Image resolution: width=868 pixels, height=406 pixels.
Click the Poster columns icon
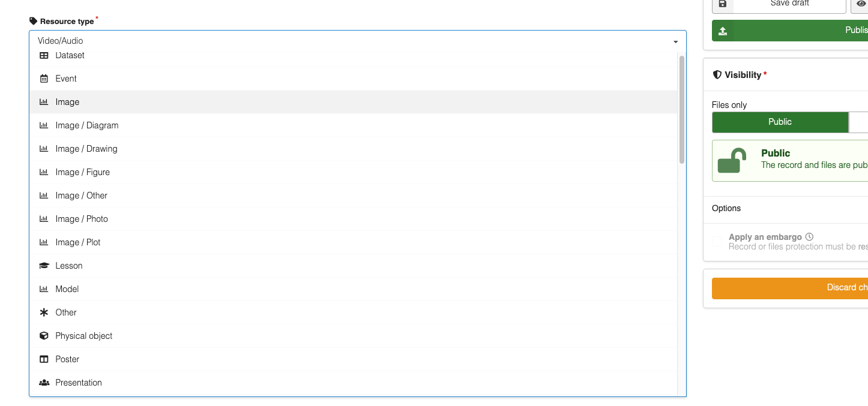(x=44, y=359)
